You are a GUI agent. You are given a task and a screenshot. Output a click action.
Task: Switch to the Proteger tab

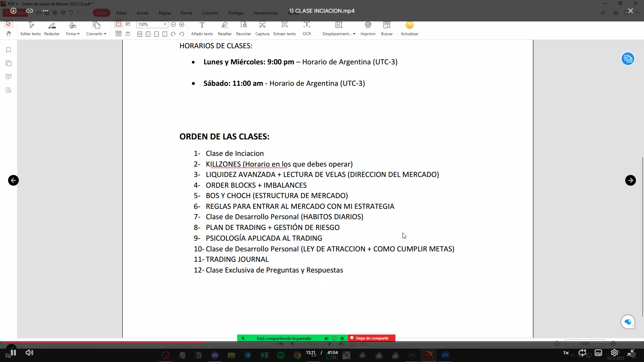[x=236, y=13]
